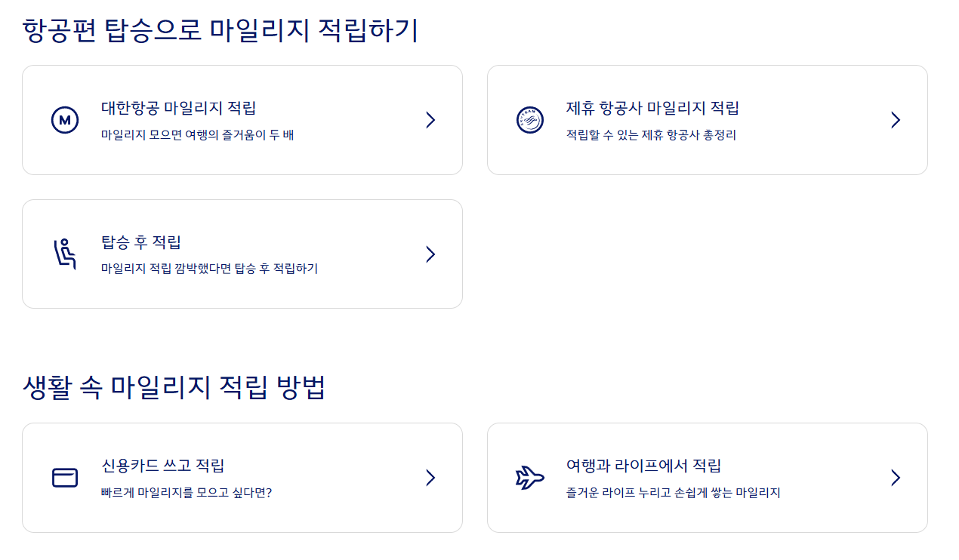
Task: Click the circled M mileage icon
Action: tap(65, 120)
